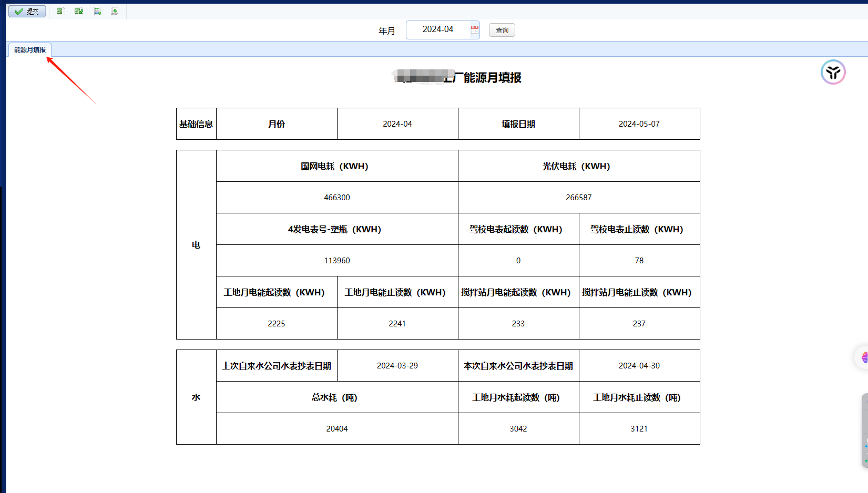Screen dimensions: 868x493
Task: Click the Excel icon with green arrow
Action: click(x=79, y=12)
